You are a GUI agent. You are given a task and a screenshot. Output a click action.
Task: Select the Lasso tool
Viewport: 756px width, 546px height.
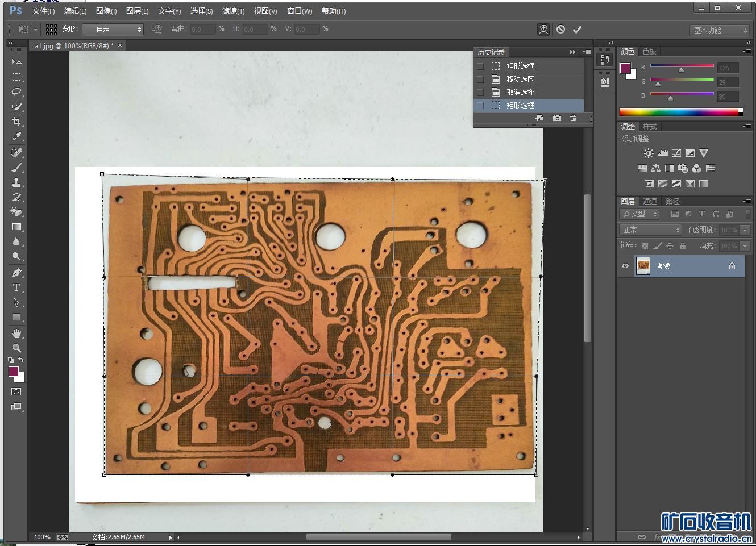16,92
